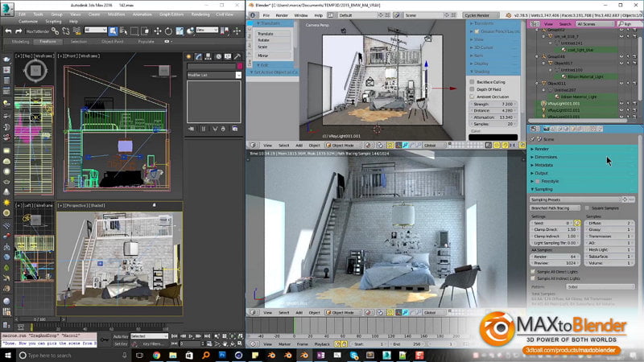
Task: Open the Modifier List dropdown in 3ds Max
Action: tap(214, 75)
